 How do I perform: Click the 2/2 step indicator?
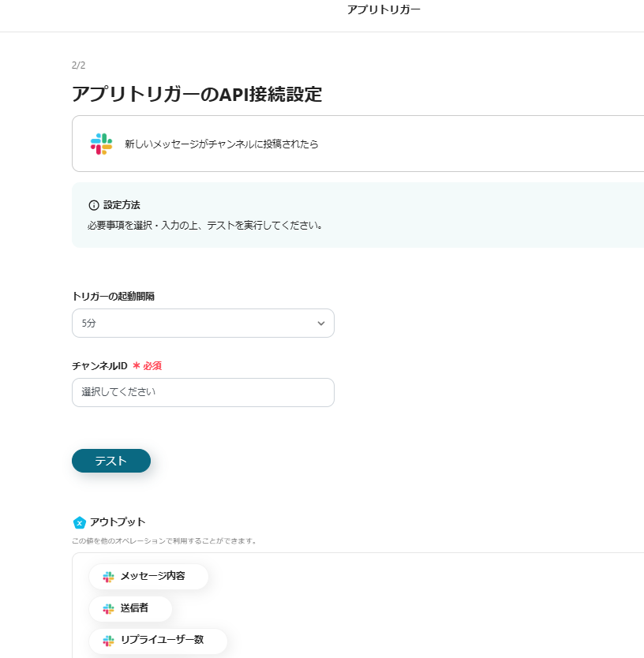coord(78,65)
